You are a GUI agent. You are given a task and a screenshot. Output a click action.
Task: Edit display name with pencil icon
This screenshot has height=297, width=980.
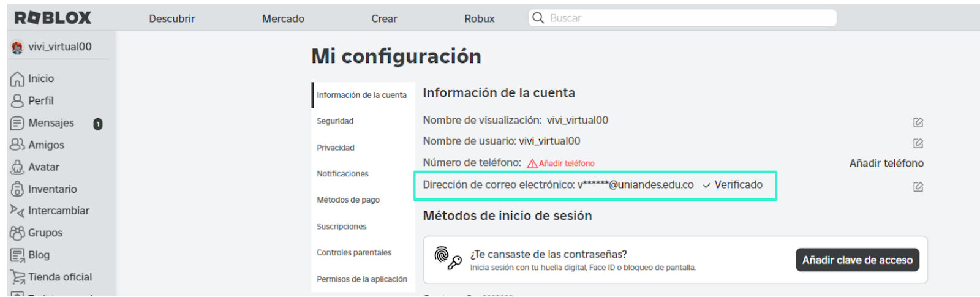click(x=918, y=122)
